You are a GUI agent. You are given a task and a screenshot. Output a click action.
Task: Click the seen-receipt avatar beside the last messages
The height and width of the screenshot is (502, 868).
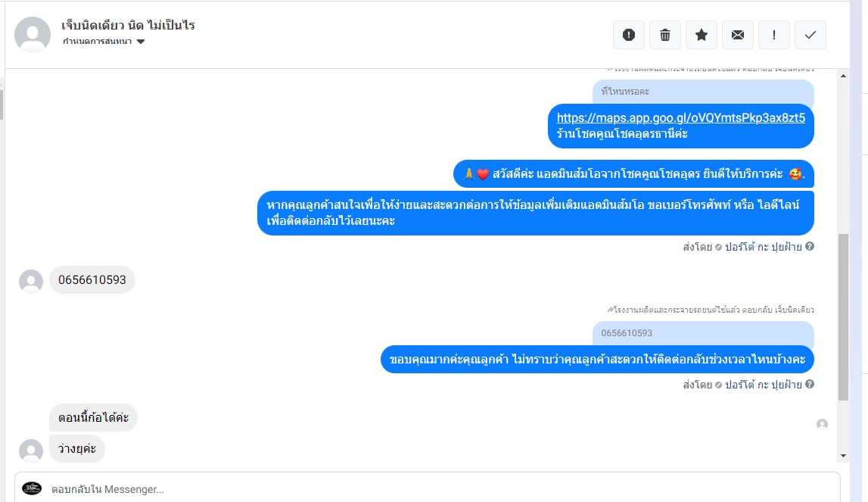click(x=822, y=424)
